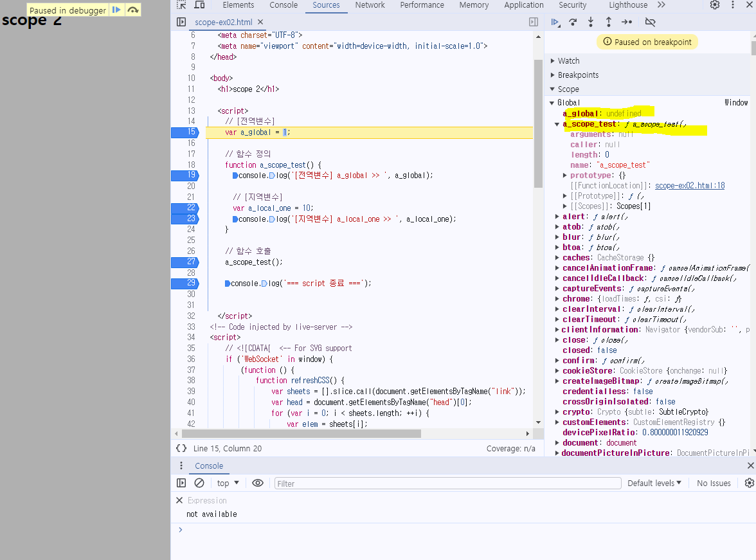
Task: Toggle breakpoint on line 27
Action: pyautogui.click(x=185, y=262)
